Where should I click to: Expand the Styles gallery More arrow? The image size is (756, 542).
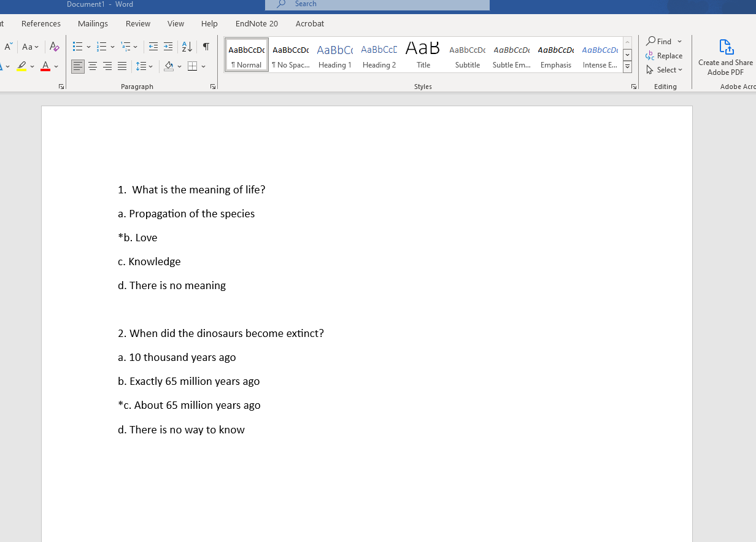pos(627,66)
